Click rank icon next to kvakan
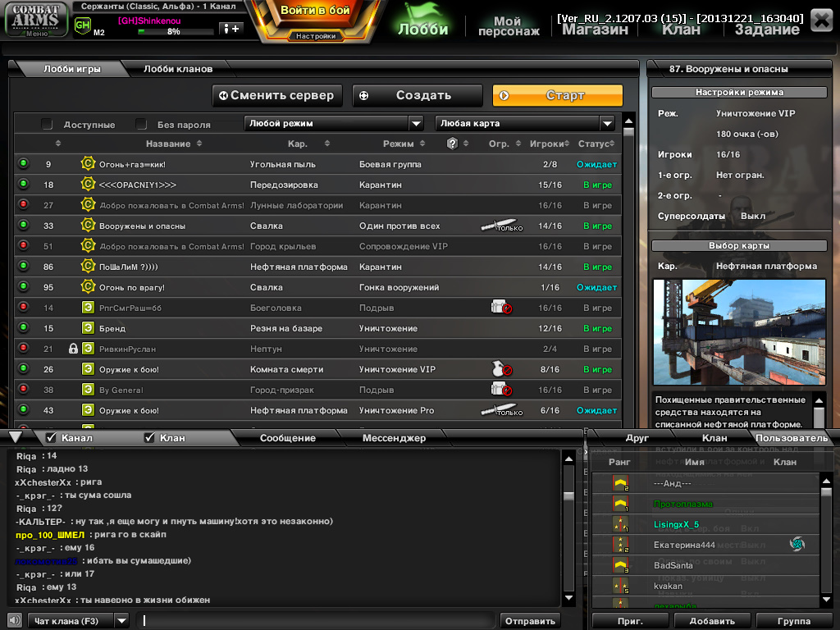This screenshot has height=630, width=840. tap(620, 586)
